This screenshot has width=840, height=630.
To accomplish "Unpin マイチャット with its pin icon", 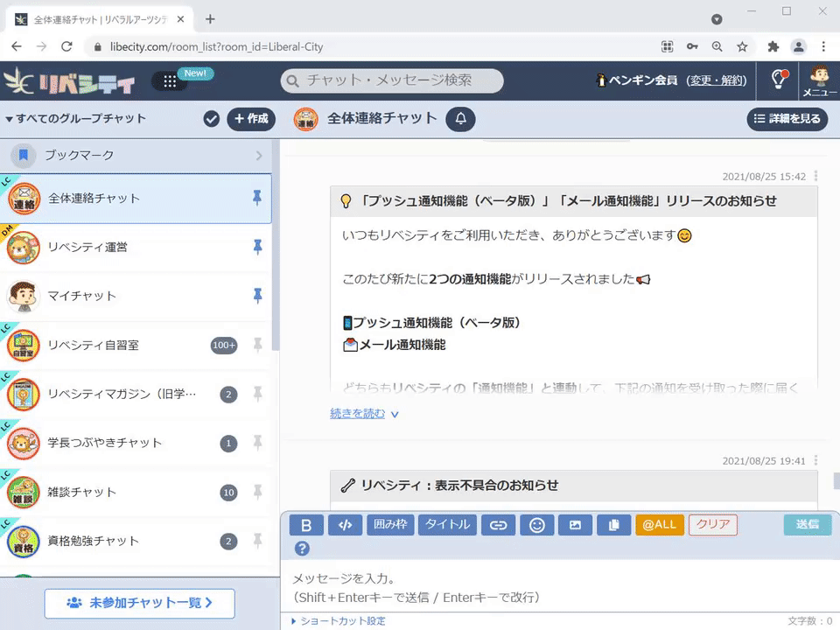I will pos(257,295).
